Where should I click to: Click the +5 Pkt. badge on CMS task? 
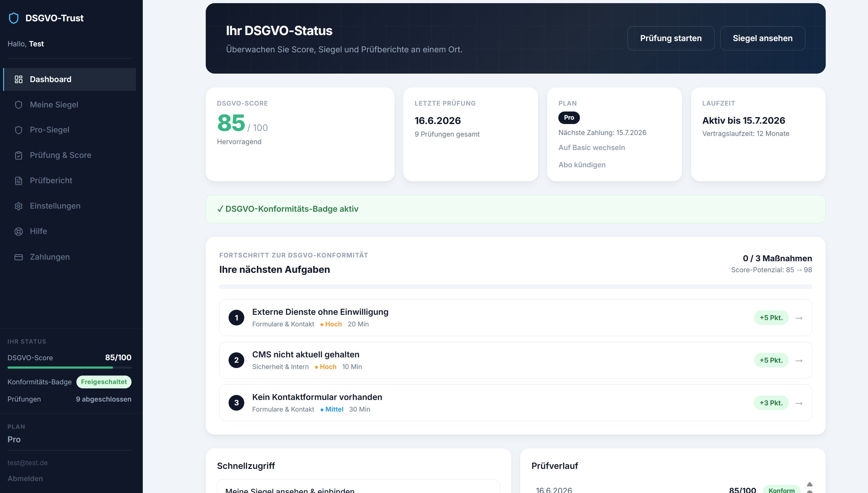click(771, 360)
